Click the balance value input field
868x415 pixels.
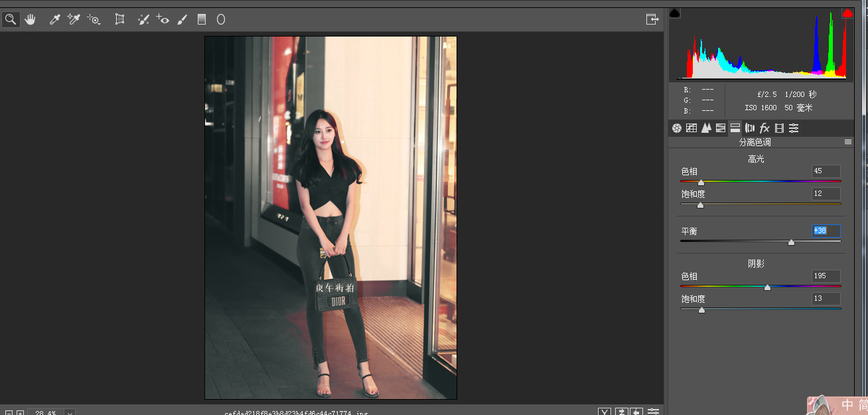826,231
